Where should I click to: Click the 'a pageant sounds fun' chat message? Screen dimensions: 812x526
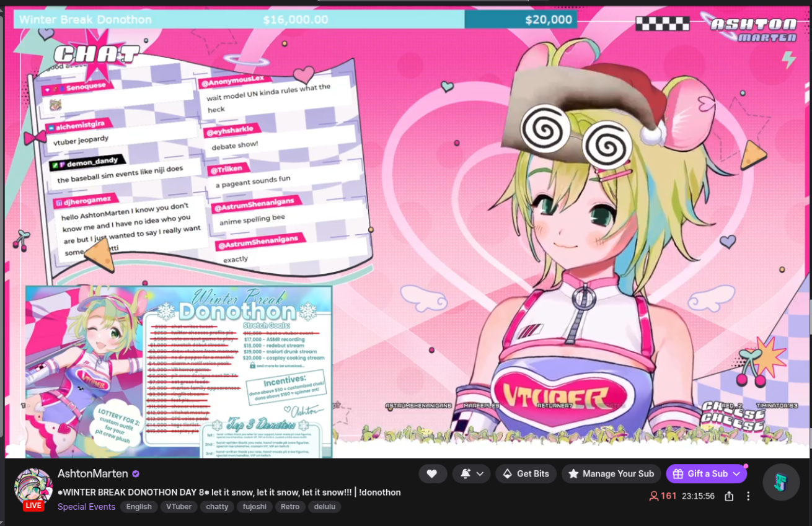253,183
